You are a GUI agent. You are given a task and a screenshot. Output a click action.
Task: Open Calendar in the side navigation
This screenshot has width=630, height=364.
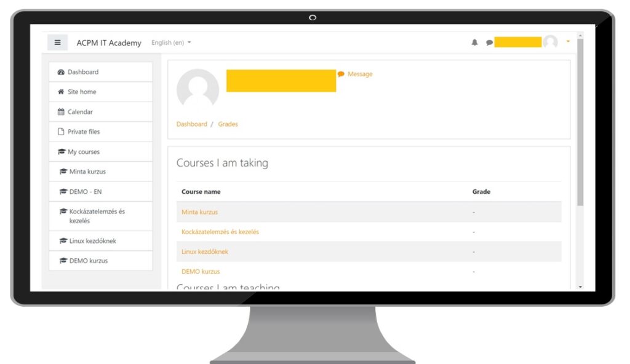click(x=80, y=112)
